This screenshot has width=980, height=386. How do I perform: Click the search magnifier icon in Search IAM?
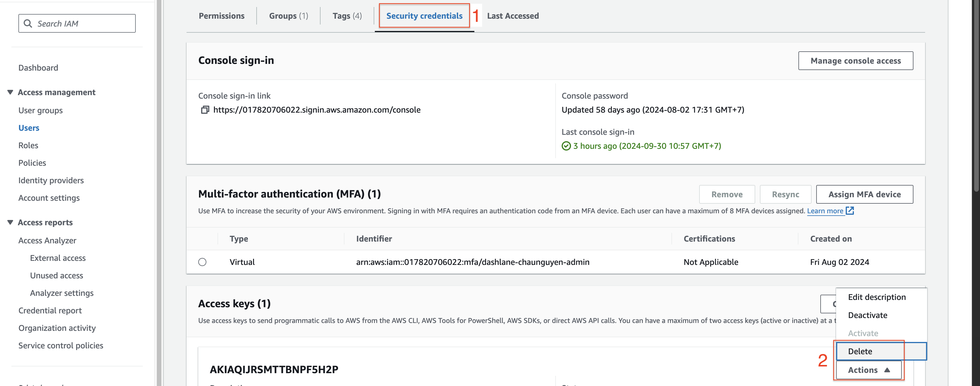(x=28, y=24)
